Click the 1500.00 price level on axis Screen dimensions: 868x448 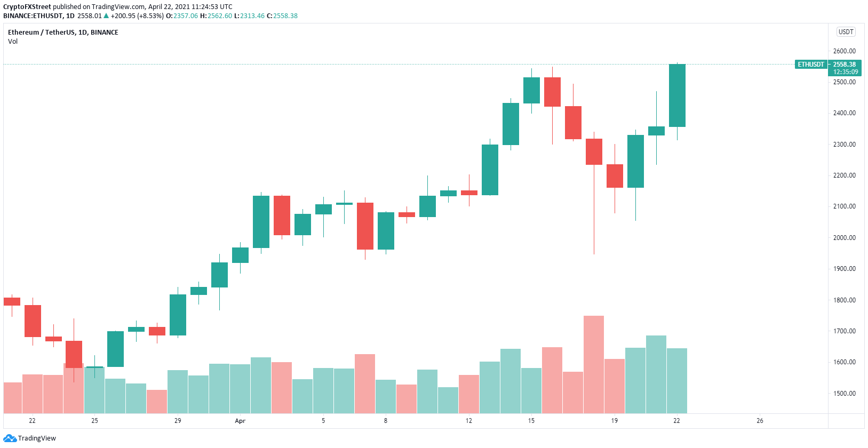tap(845, 394)
